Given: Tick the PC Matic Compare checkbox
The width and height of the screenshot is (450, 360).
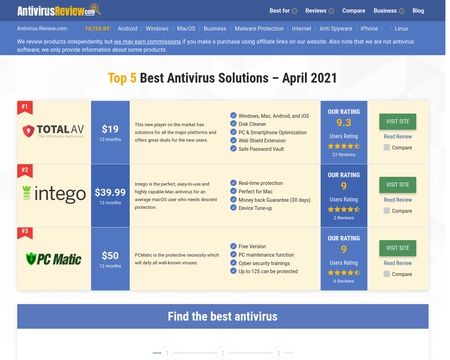Looking at the screenshot, I should (387, 274).
